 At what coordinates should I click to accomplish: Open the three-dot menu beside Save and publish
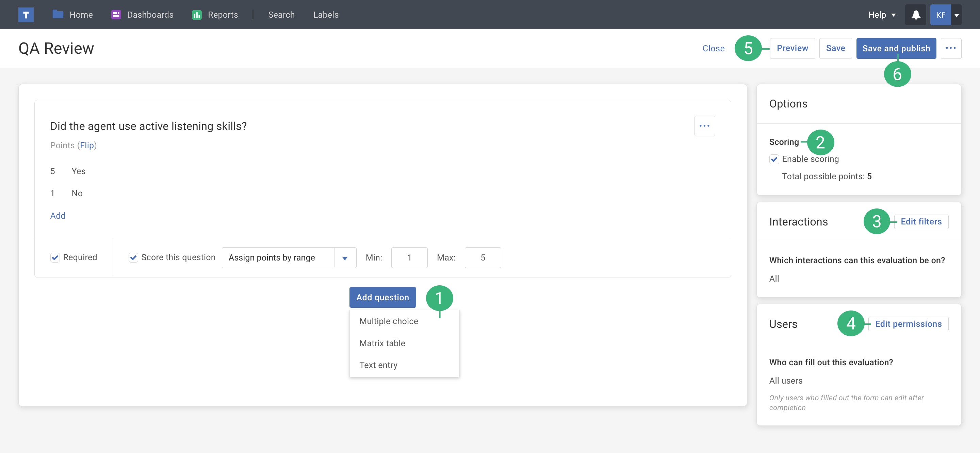coord(950,48)
